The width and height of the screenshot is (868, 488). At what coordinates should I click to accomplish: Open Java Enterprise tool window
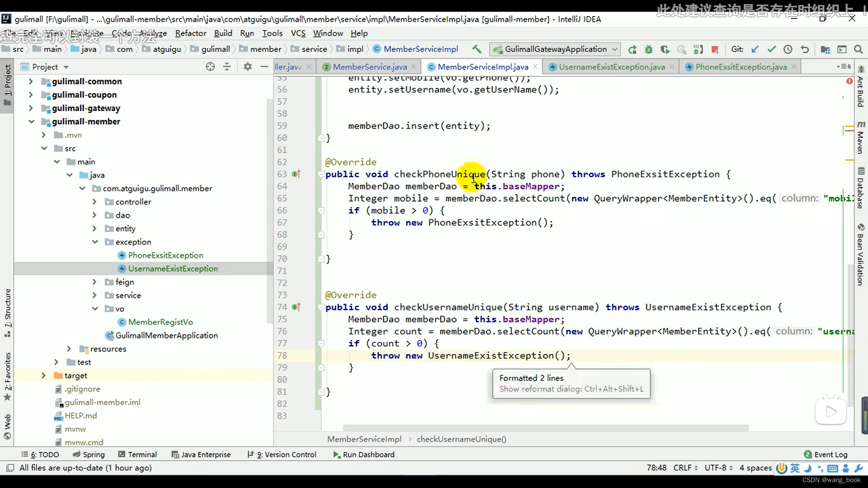coord(201,455)
